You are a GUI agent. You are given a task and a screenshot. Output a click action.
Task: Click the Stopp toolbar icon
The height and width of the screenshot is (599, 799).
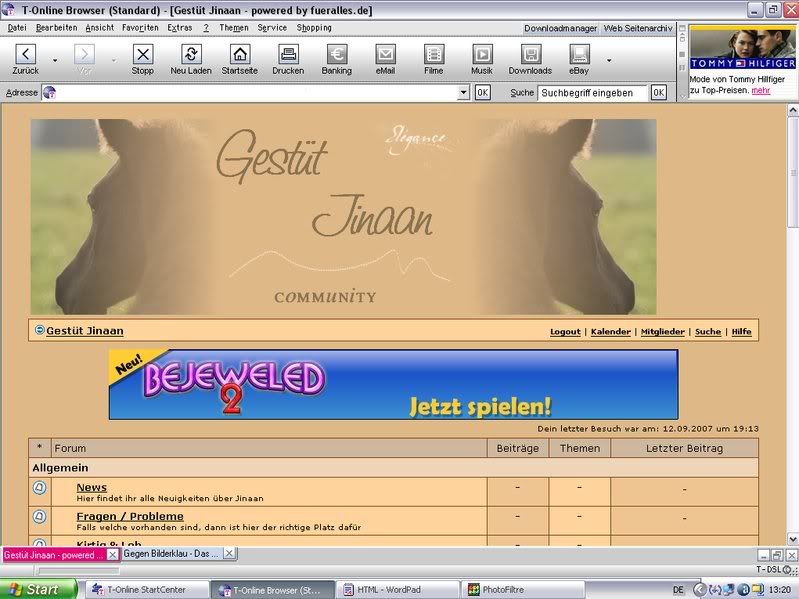(x=143, y=54)
